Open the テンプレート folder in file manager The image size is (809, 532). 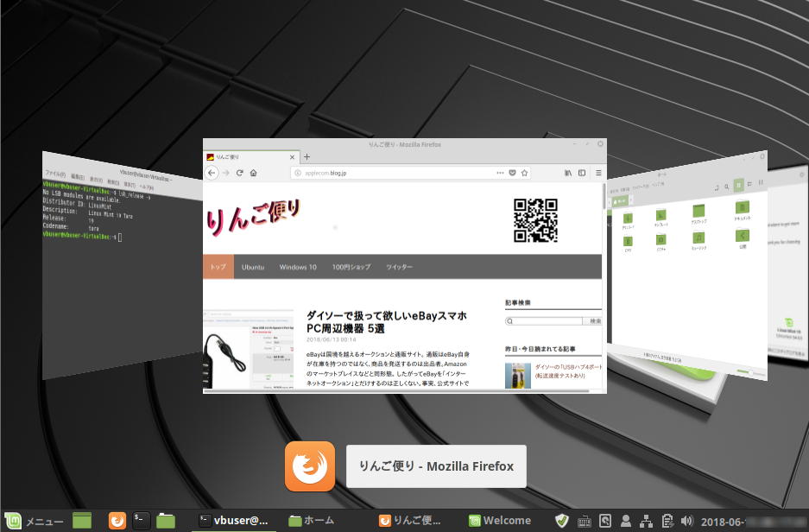tap(660, 218)
